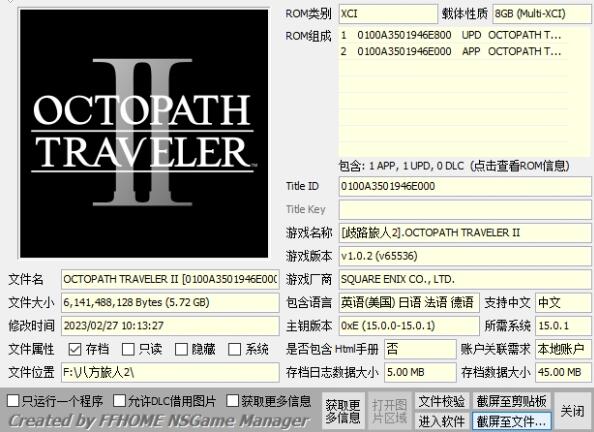Click the 存档数据大小 field 45.00 MB
The height and width of the screenshot is (432, 594).
tap(563, 372)
